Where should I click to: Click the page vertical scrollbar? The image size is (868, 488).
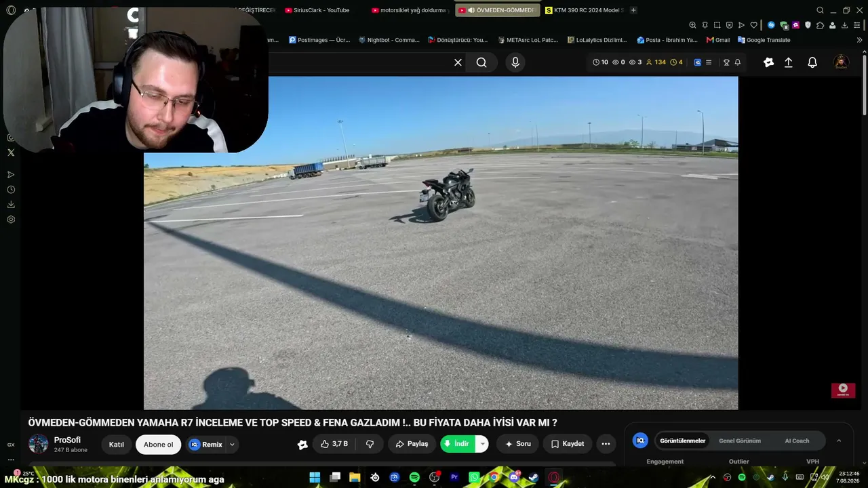coord(864,85)
